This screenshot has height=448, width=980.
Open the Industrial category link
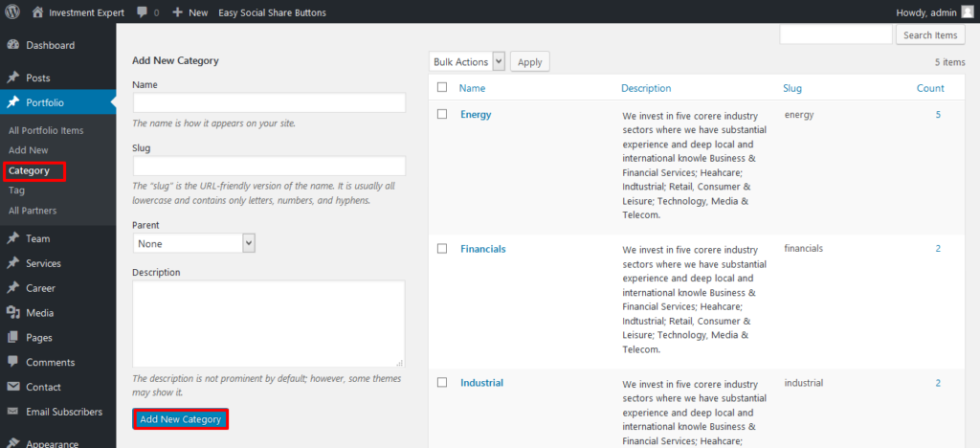pos(482,382)
